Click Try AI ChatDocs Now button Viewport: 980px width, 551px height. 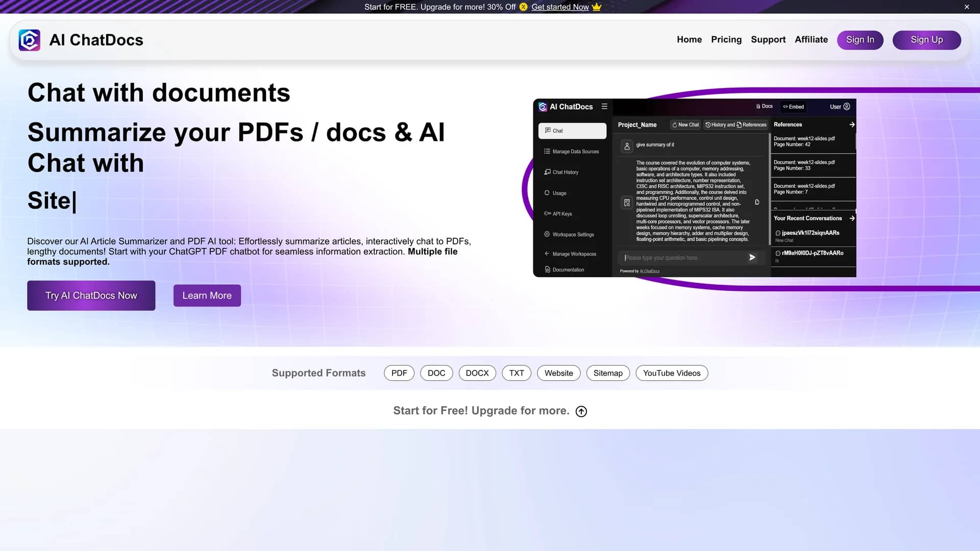click(91, 295)
